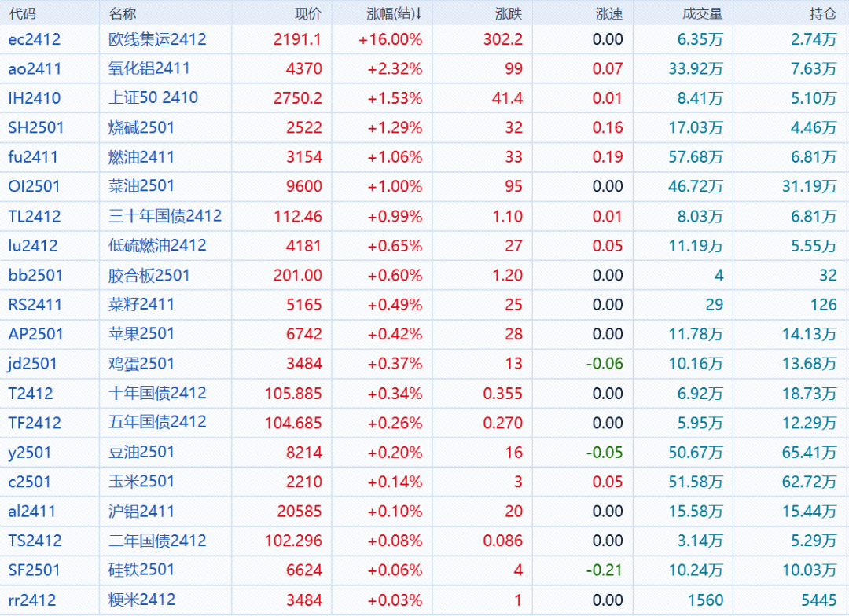Open contract code ao2411
The width and height of the screenshot is (849, 616).
(35, 68)
